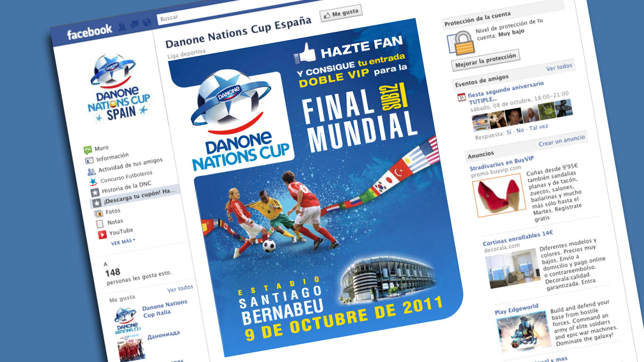Open Danone Nations Cup Italia page
The height and width of the screenshot is (362, 644).
(164, 308)
